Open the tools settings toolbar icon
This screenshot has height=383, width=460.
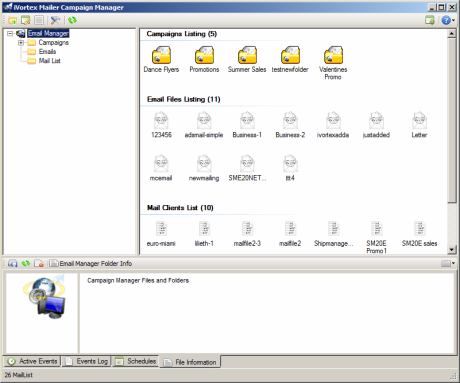tap(55, 20)
